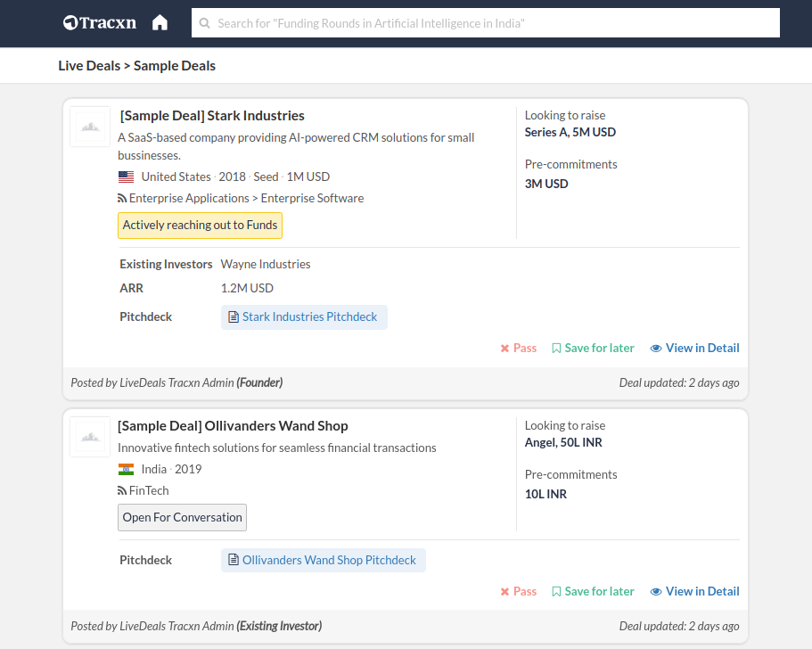Click the Live Deals breadcrumb

click(x=89, y=65)
